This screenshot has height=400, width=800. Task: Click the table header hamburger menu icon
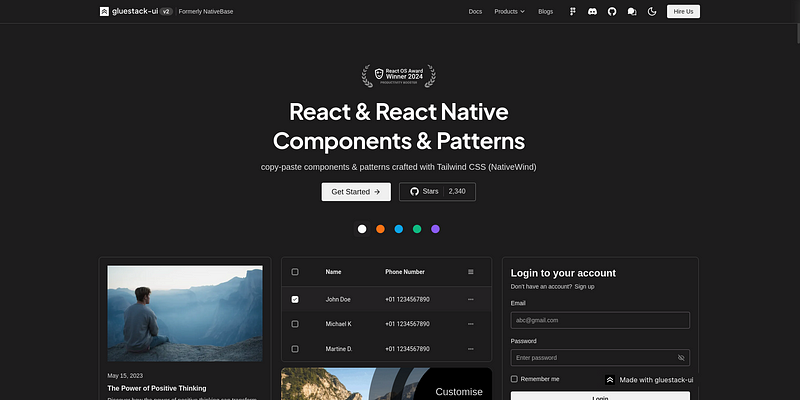coord(471,272)
